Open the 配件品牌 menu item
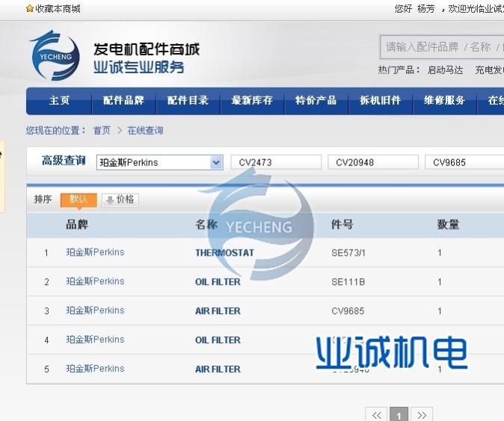The image size is (504, 421). point(123,101)
